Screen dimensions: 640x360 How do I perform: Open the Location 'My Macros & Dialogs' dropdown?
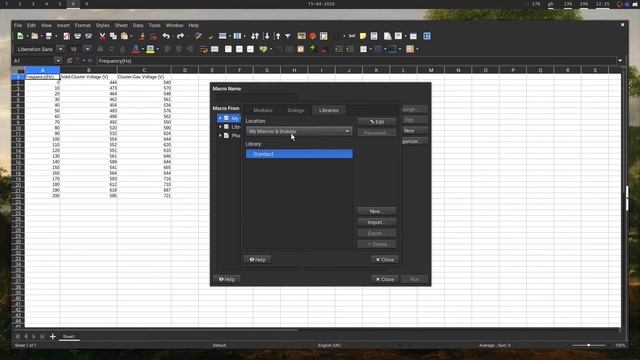[299, 131]
